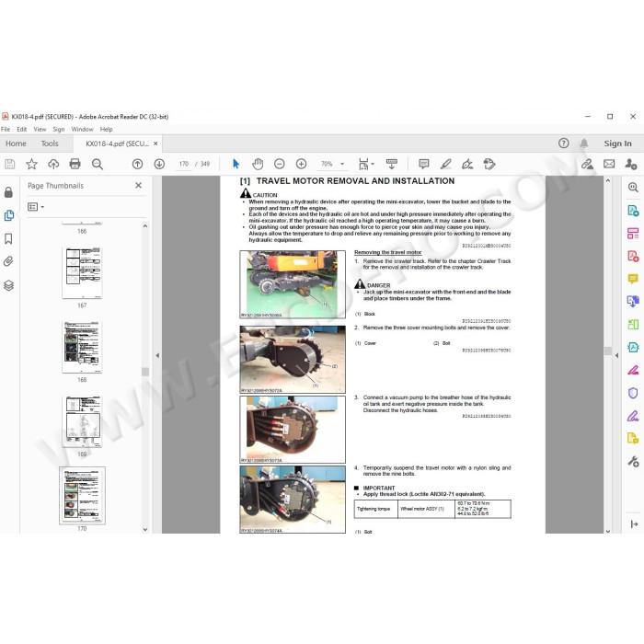Close the Page Thumbnails panel
644x644 pixels.
[x=138, y=186]
